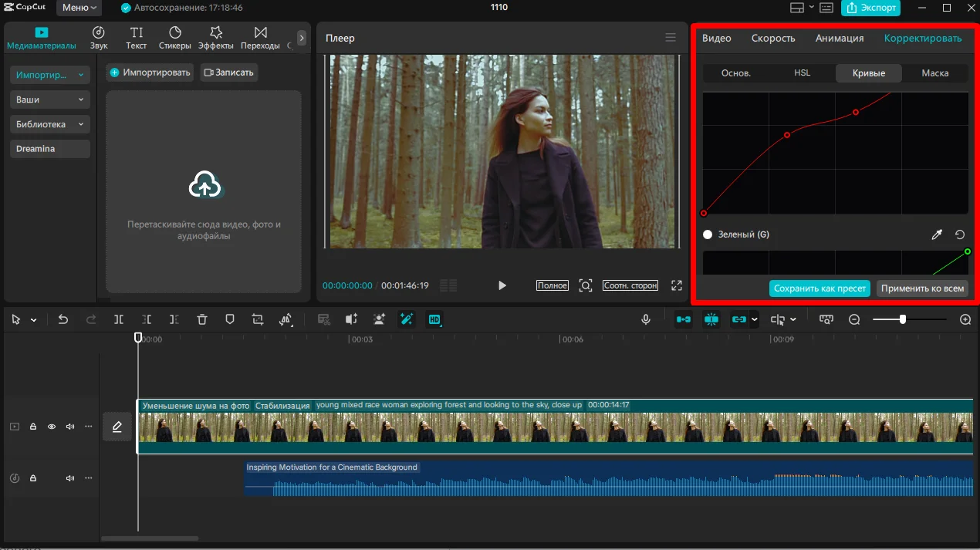Image resolution: width=980 pixels, height=550 pixels.
Task: Click the Экспорт button
Action: [870, 8]
